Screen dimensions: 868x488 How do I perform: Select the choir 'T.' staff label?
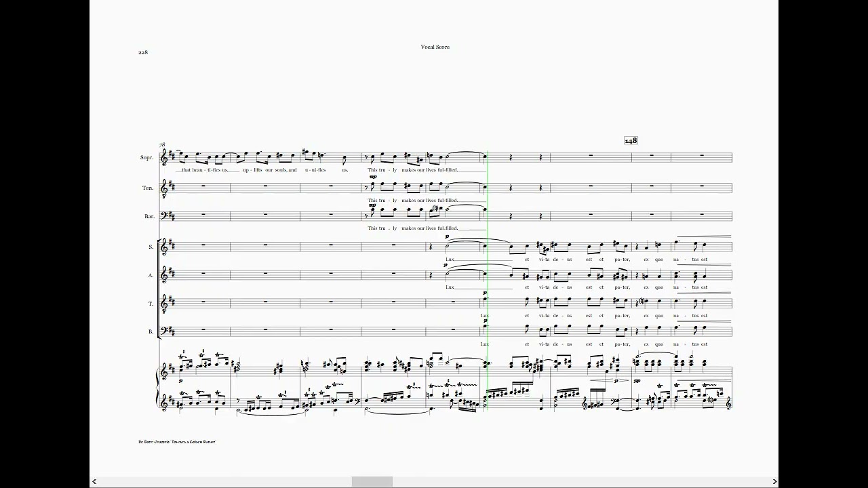pos(151,304)
